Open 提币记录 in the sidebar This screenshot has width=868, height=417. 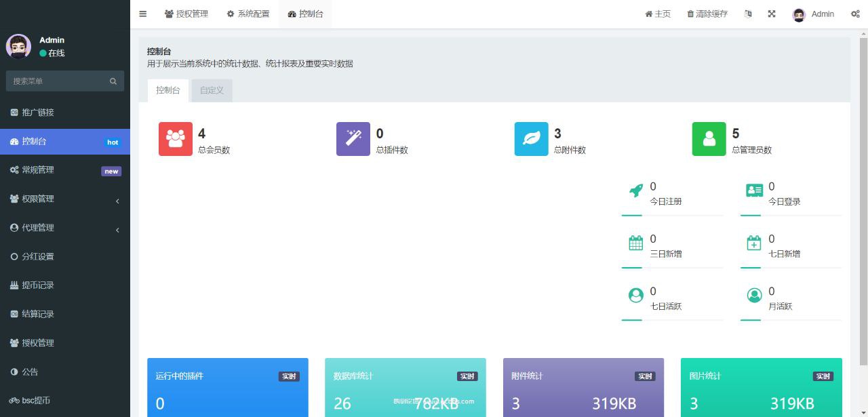point(37,285)
